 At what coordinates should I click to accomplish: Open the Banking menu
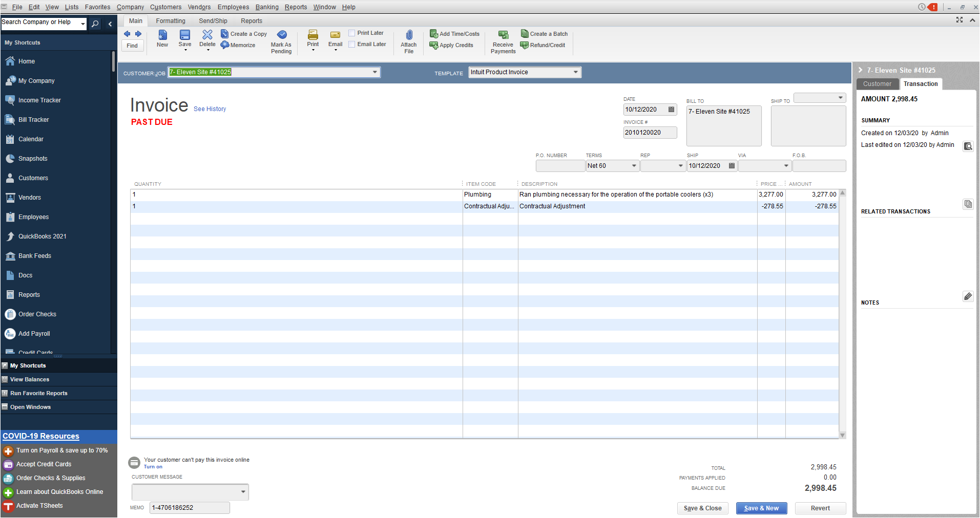coord(267,7)
